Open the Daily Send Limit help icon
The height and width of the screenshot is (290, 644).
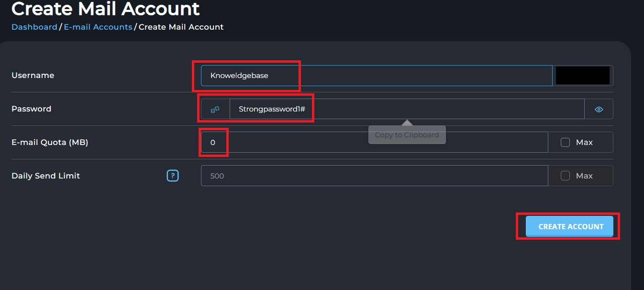[x=173, y=176]
